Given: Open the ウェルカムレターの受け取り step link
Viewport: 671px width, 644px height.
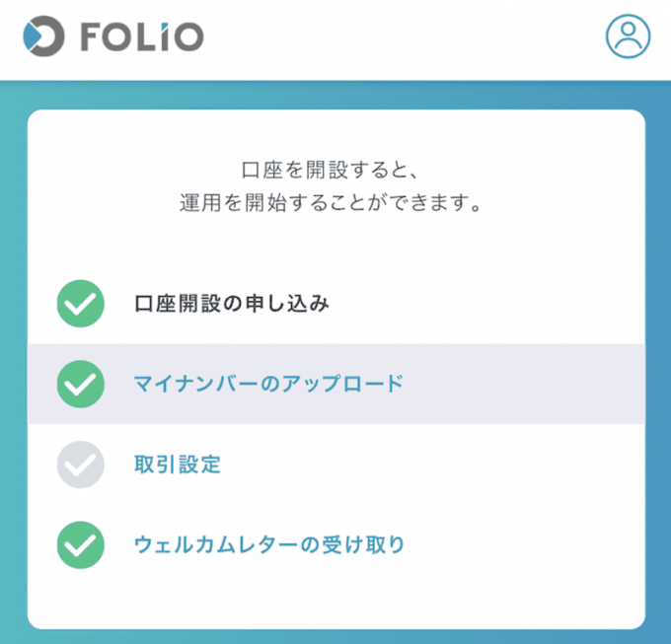Looking at the screenshot, I should 269,544.
